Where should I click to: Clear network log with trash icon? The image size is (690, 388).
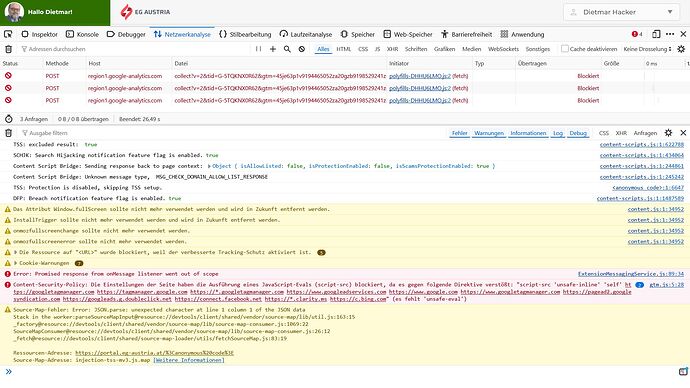pos(8,49)
